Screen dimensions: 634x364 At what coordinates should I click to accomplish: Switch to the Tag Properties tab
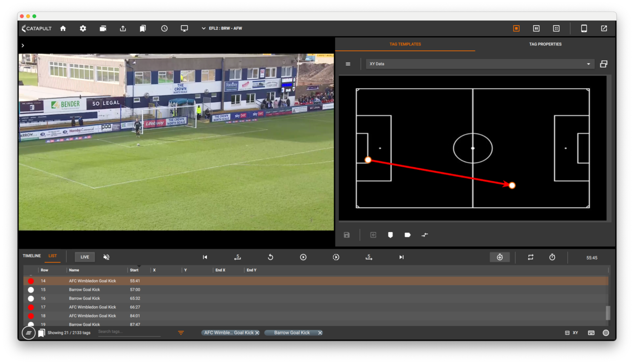coord(545,44)
